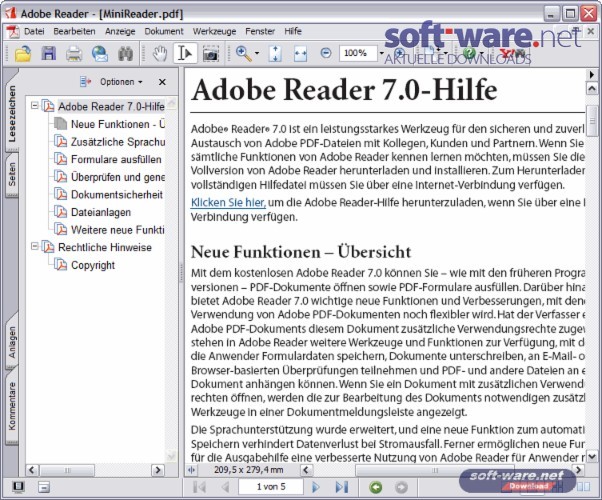Select the Weitere neue Funkti... bookmark
Screen dimensions: 602x500
click(117, 230)
